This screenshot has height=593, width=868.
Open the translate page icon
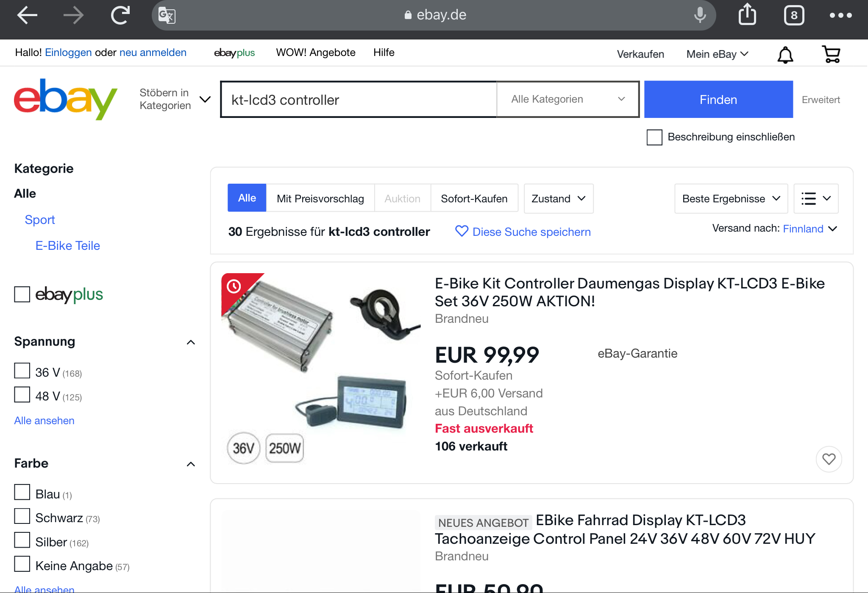tap(167, 16)
